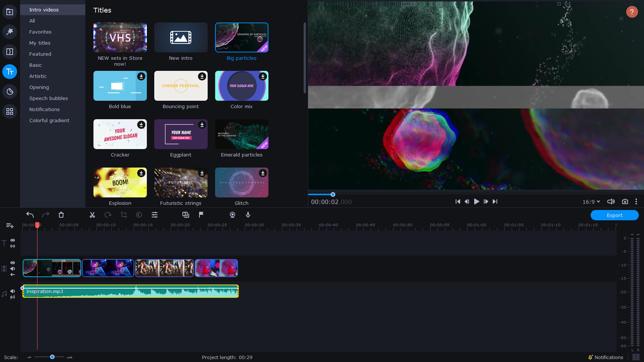Select the Stickers icon below Titles

pyautogui.click(x=10, y=91)
